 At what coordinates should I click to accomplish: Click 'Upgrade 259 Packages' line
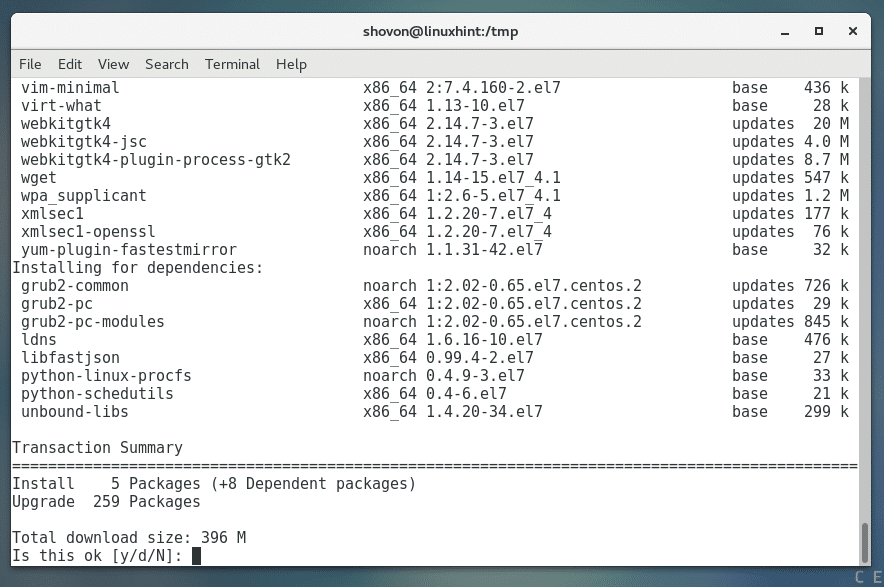[x=106, y=502]
